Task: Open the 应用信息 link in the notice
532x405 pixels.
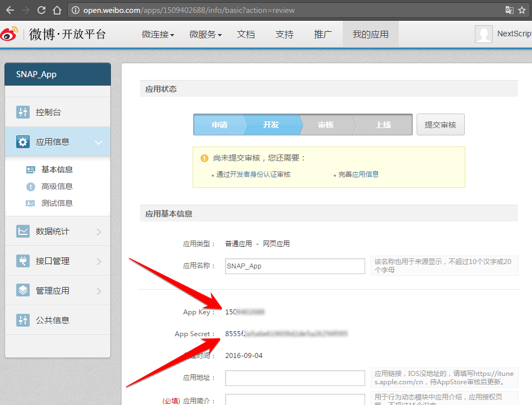Action: pos(366,175)
